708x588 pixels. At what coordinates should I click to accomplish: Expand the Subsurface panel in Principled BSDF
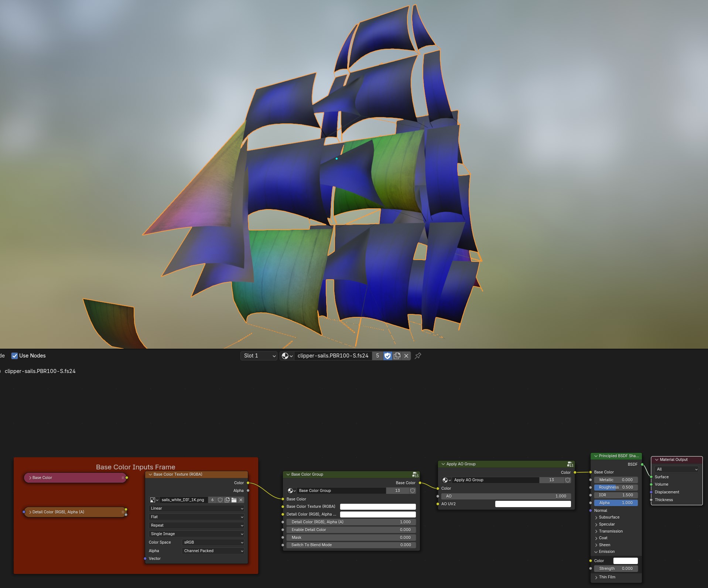click(596, 517)
